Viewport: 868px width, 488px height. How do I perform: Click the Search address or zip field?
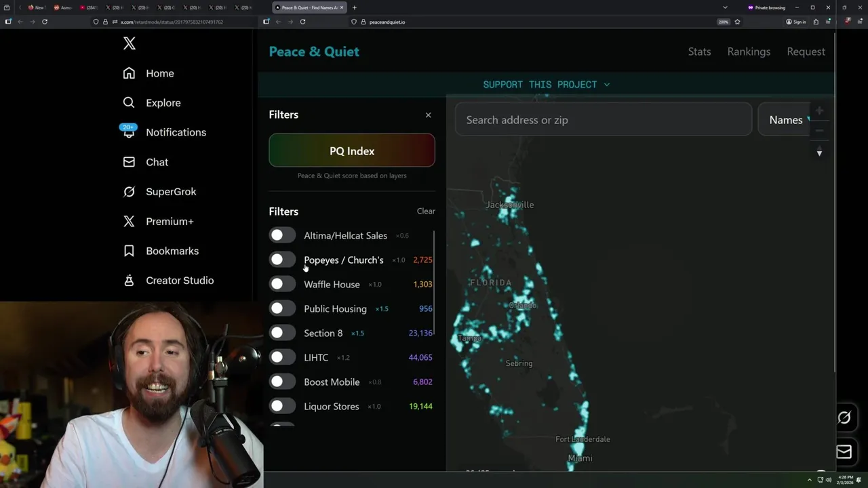604,120
